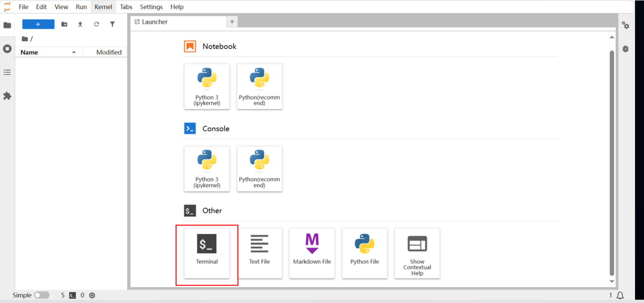Viewport: 644px width, 303px height.
Task: Click the blue new launcher button
Action: (x=38, y=24)
